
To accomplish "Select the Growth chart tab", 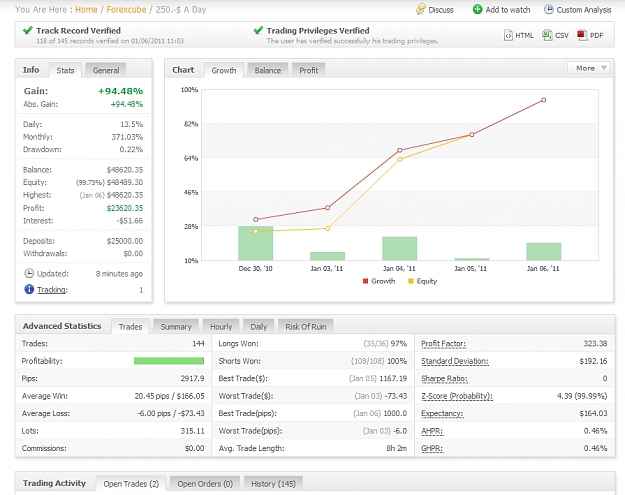I will 224,71.
